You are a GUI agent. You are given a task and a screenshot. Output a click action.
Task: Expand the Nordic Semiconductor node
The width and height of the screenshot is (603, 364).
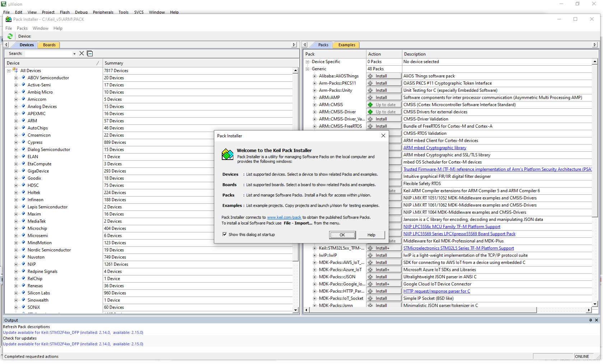[16, 250]
